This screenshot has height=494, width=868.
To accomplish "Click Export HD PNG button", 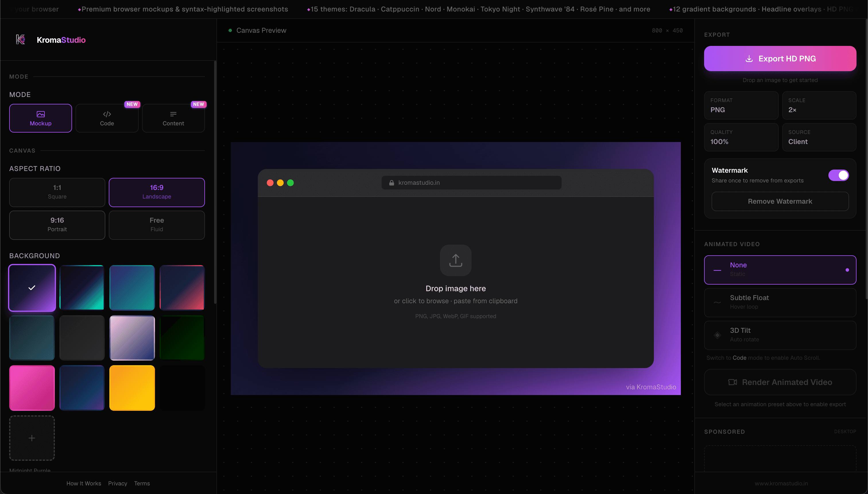I will click(x=780, y=58).
